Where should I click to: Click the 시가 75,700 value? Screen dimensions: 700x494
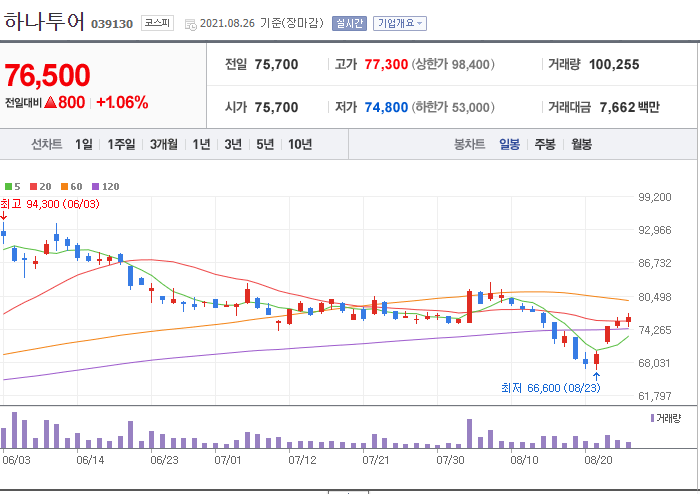[x=276, y=107]
